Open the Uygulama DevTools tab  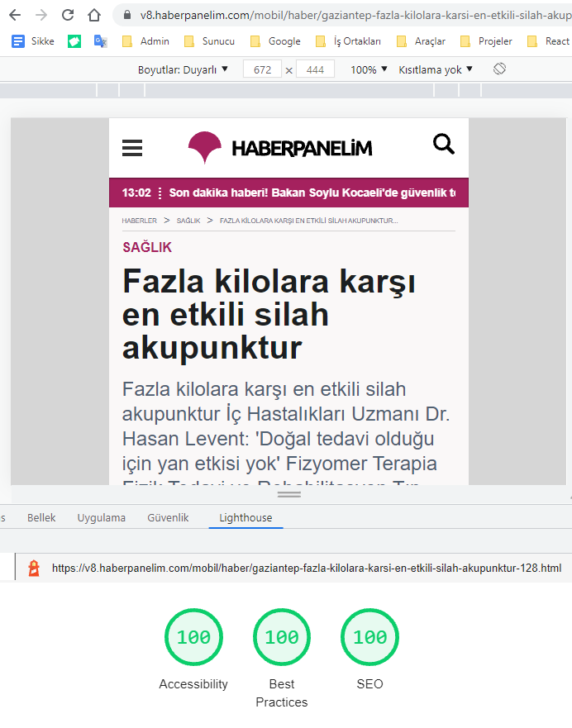pyautogui.click(x=102, y=518)
